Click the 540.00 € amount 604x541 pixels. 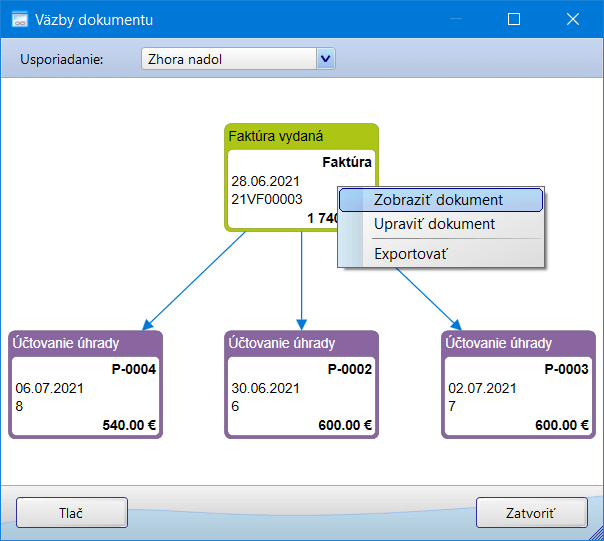[x=130, y=425]
